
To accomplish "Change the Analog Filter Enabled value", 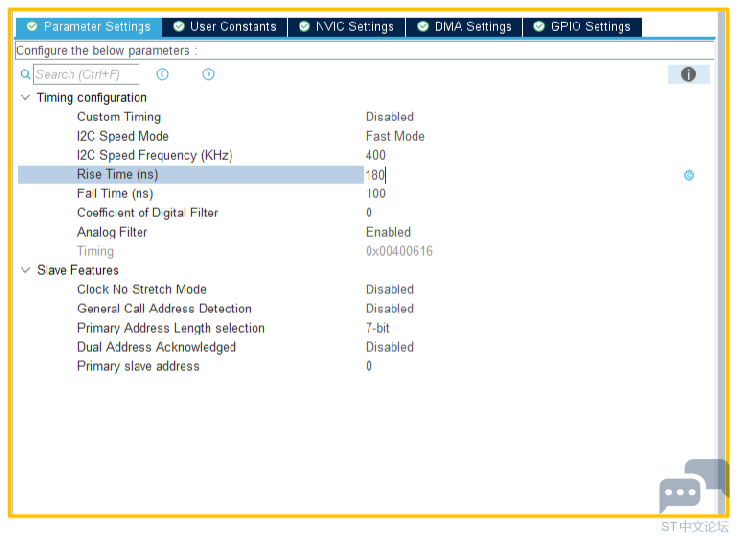I will (x=388, y=232).
